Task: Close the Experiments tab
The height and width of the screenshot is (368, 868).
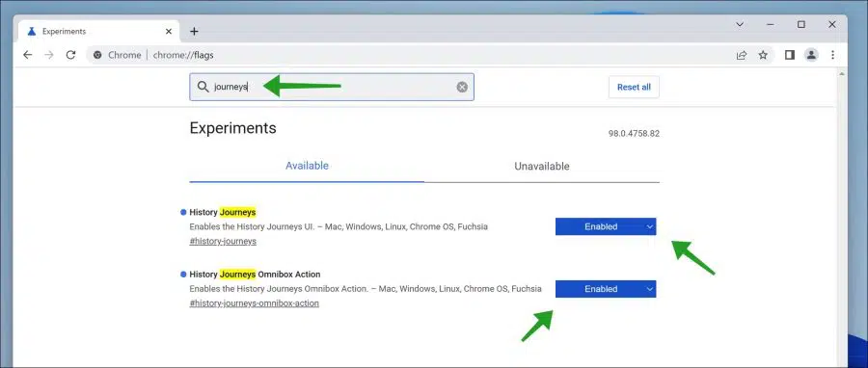Action: click(169, 32)
